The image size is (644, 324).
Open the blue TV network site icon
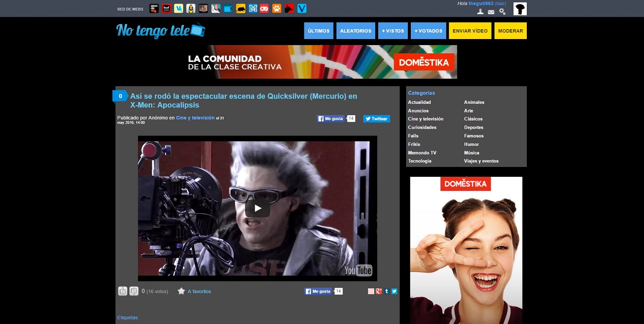coord(228,8)
